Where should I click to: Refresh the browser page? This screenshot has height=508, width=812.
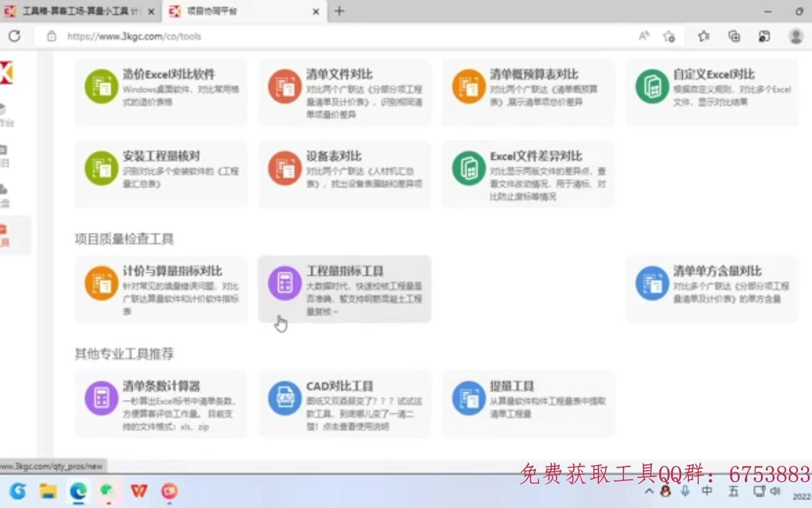pos(15,36)
